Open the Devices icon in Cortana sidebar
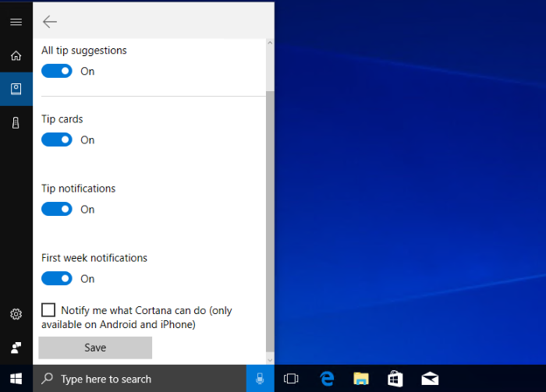The height and width of the screenshot is (392, 546). click(16, 123)
